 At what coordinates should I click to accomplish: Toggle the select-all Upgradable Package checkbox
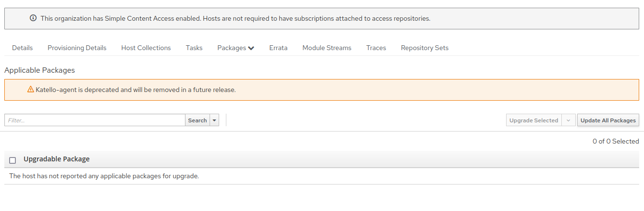pos(12,160)
